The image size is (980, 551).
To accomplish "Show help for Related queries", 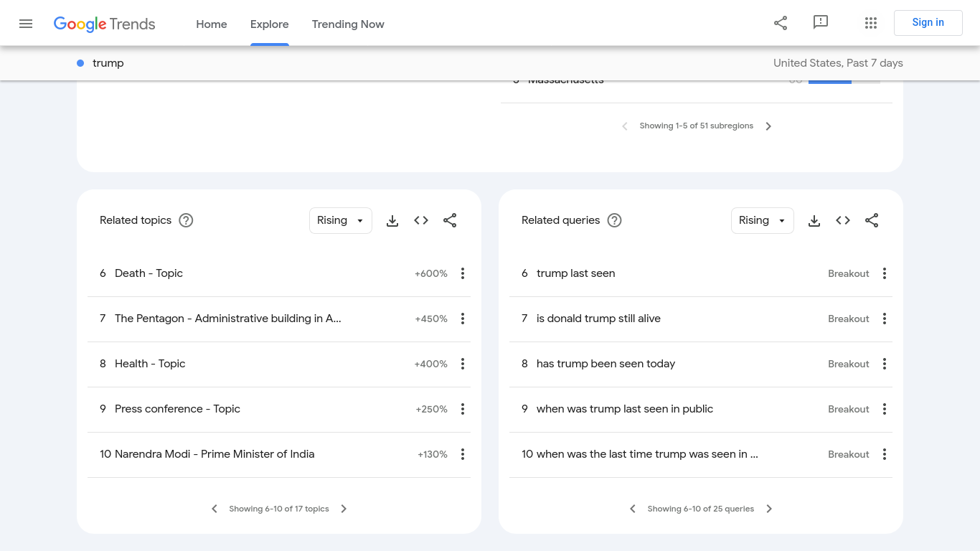I will [x=614, y=220].
